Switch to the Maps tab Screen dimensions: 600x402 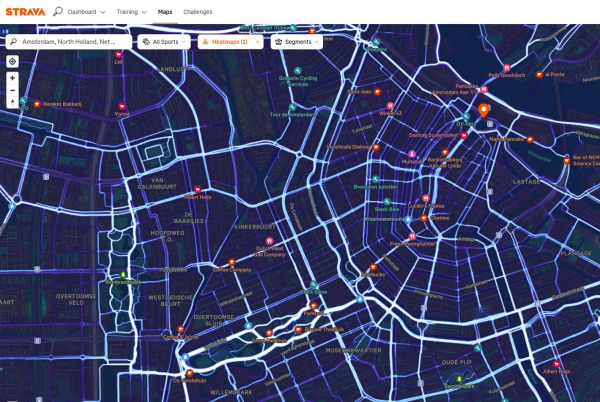165,12
